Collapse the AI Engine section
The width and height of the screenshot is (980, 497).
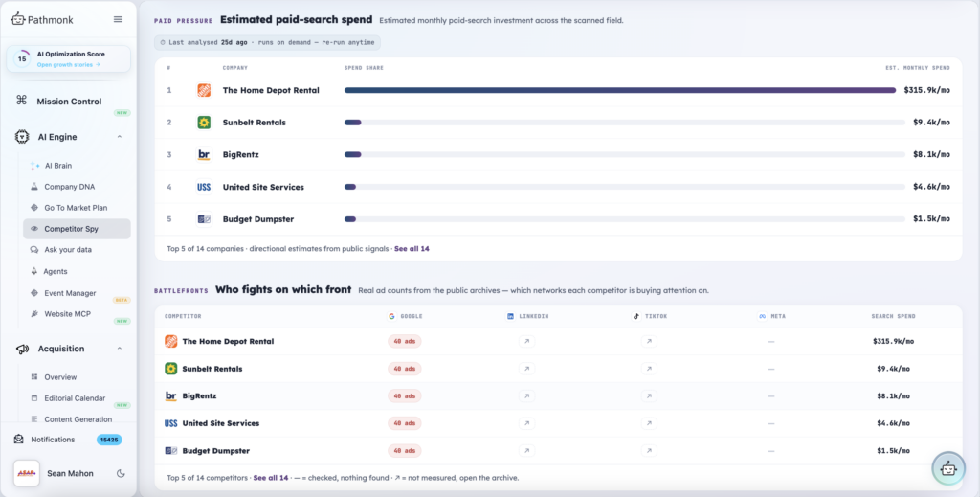coord(120,137)
